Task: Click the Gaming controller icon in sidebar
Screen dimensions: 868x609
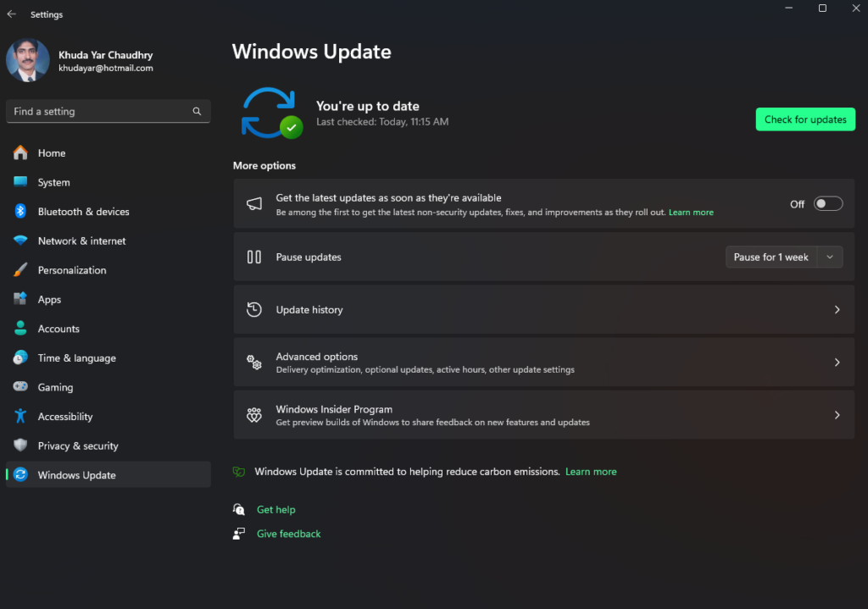Action: pyautogui.click(x=20, y=387)
